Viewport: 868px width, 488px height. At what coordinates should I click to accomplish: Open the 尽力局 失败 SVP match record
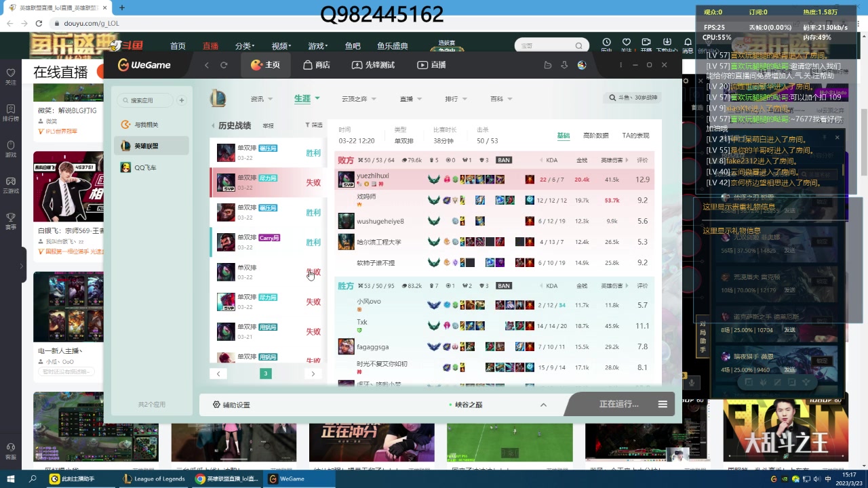[268, 182]
